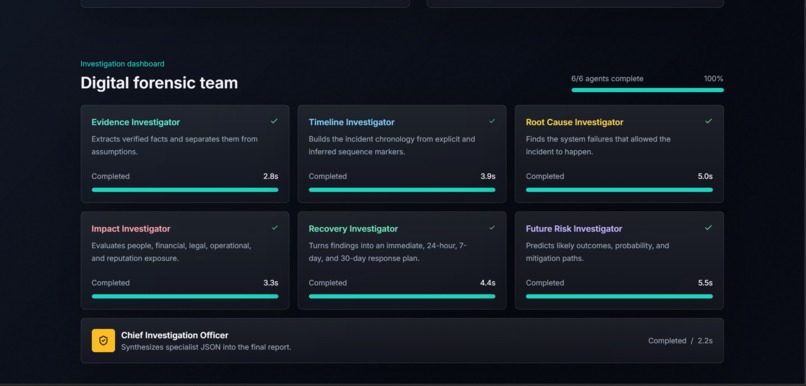Viewport: 806px width, 386px height.
Task: Click the Future Risk Investigator checkmark icon
Action: (x=709, y=228)
